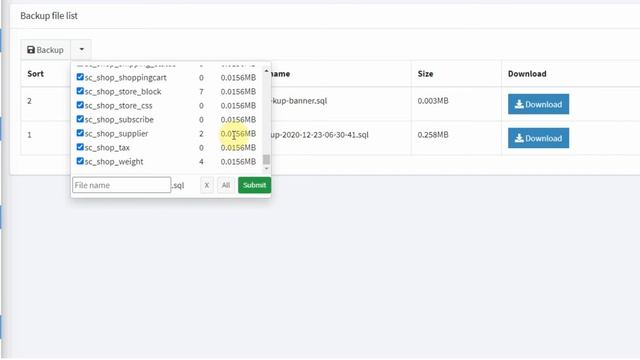Click the sc_shop_tax table name
The height and width of the screenshot is (360, 640).
click(x=107, y=148)
